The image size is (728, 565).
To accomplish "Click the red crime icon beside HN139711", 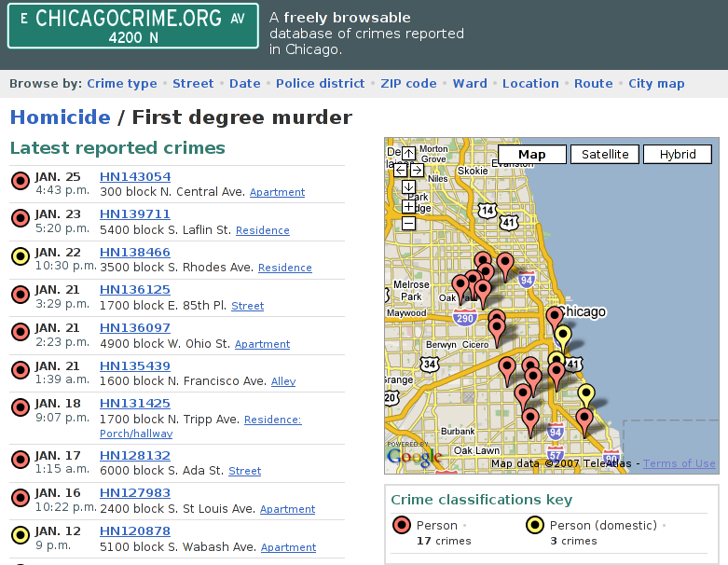I will 21,218.
